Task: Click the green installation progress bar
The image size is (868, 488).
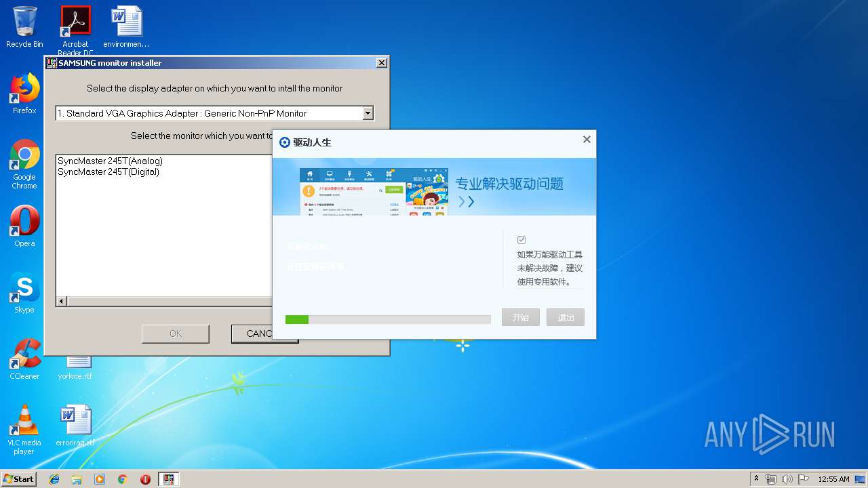Action: (388, 319)
